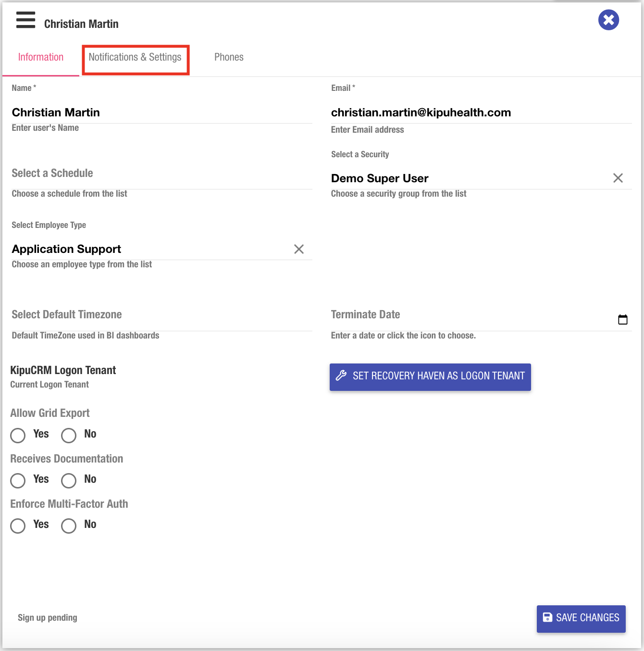The height and width of the screenshot is (651, 644).
Task: Choose No for Enforce Multi-Factor Auth
Action: pos(69,526)
